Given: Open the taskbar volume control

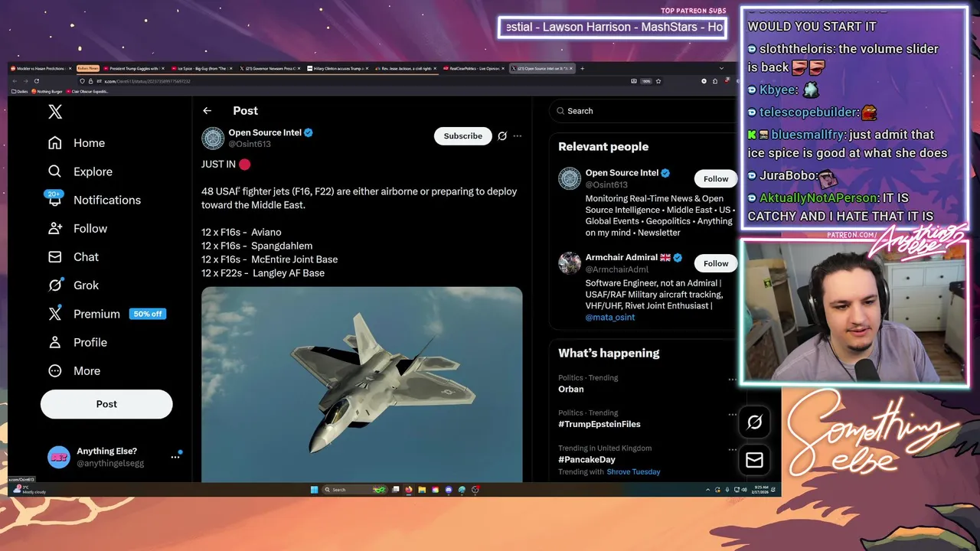Looking at the screenshot, I should coord(744,490).
